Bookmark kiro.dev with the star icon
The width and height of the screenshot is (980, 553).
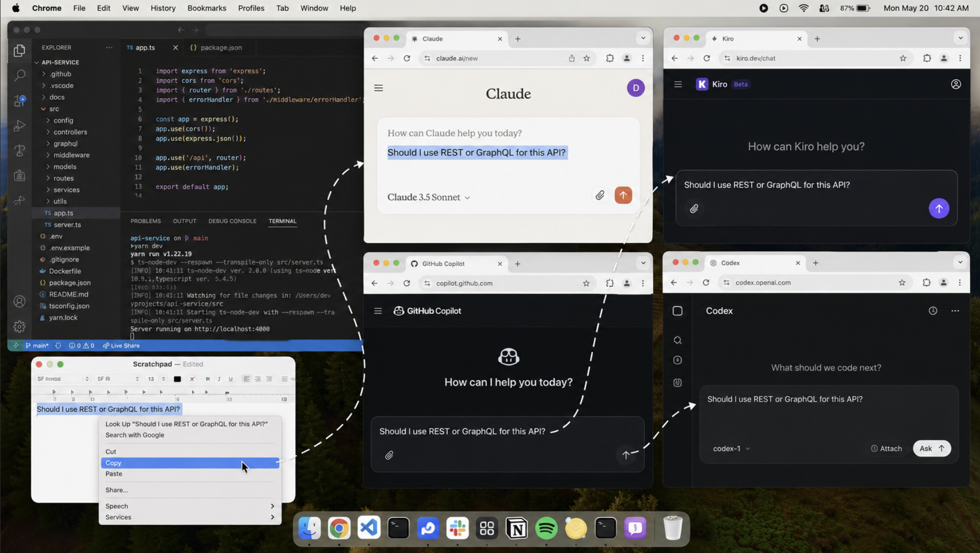point(903,58)
